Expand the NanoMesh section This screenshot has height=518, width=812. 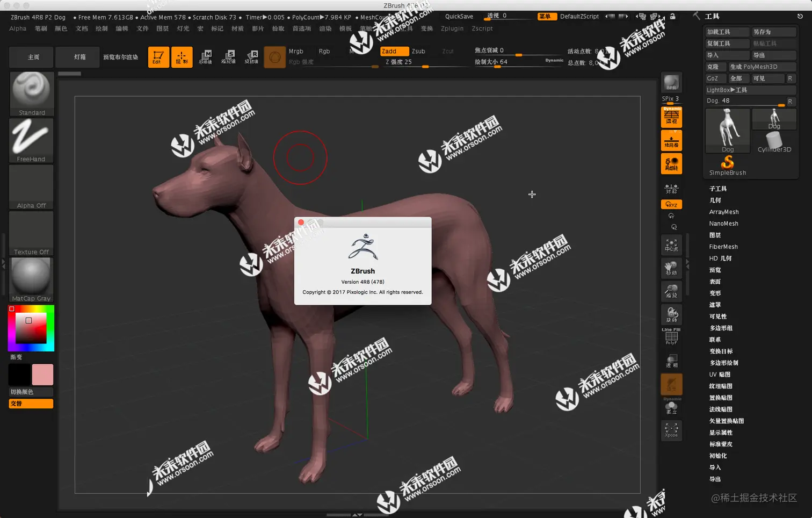pyautogui.click(x=723, y=224)
